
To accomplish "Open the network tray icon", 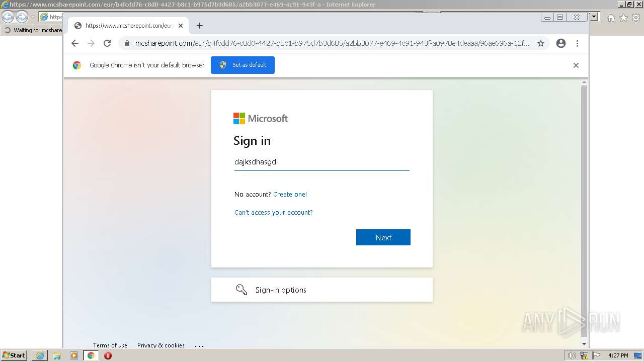I will coord(584,355).
